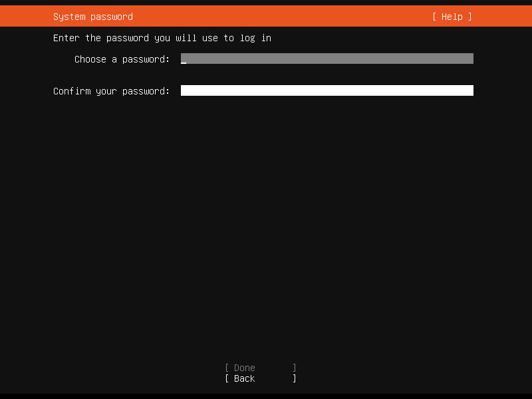Click the right bracket of Done
This screenshot has height=399, width=532.
(295, 368)
